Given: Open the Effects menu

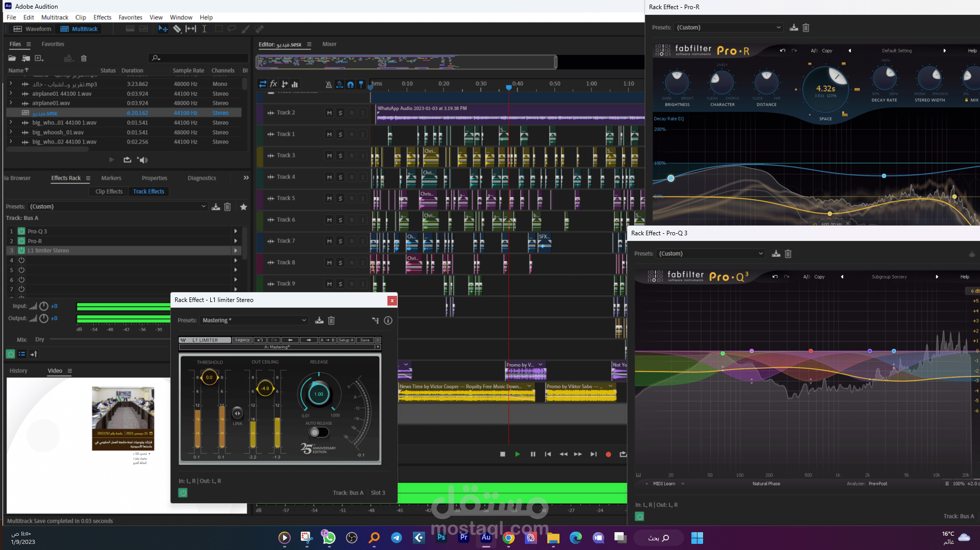Looking at the screenshot, I should coord(102,17).
